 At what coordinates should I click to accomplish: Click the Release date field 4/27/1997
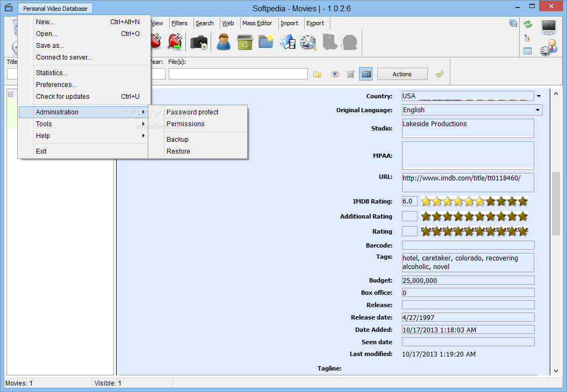[468, 317]
